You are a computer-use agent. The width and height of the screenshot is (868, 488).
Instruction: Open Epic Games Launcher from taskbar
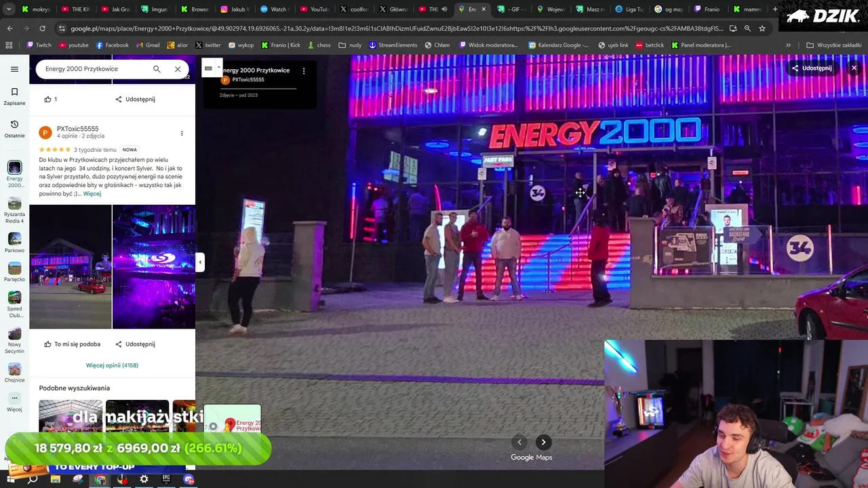[166, 479]
